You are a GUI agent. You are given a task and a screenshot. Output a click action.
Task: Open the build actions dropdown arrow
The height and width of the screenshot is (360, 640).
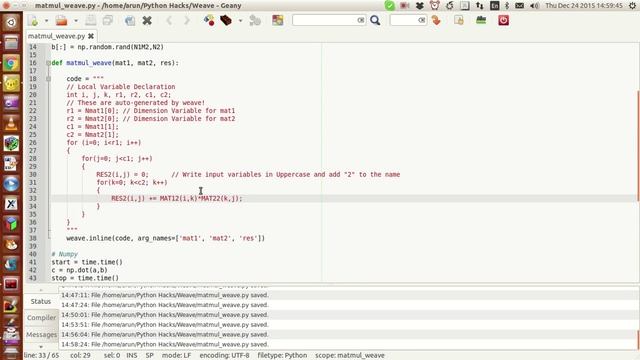click(240, 20)
